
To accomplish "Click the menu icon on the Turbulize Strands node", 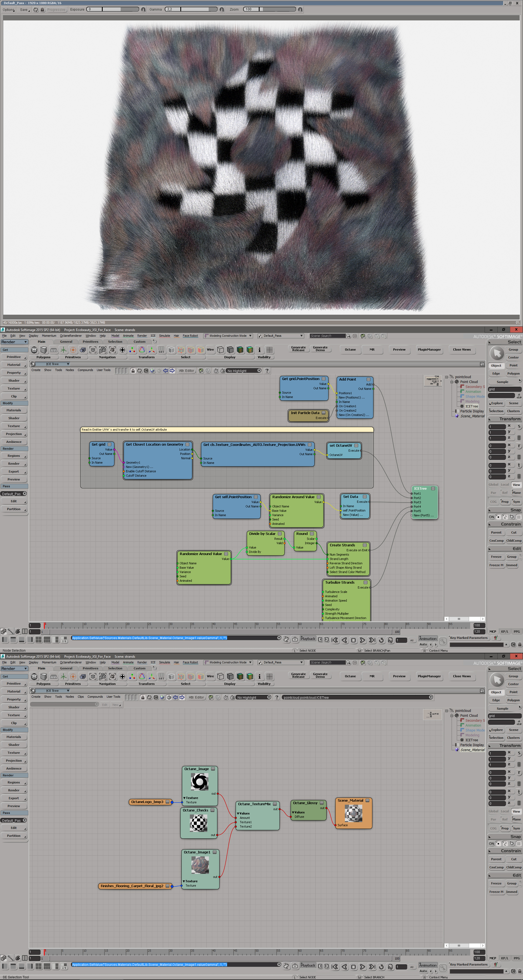I will (365, 582).
